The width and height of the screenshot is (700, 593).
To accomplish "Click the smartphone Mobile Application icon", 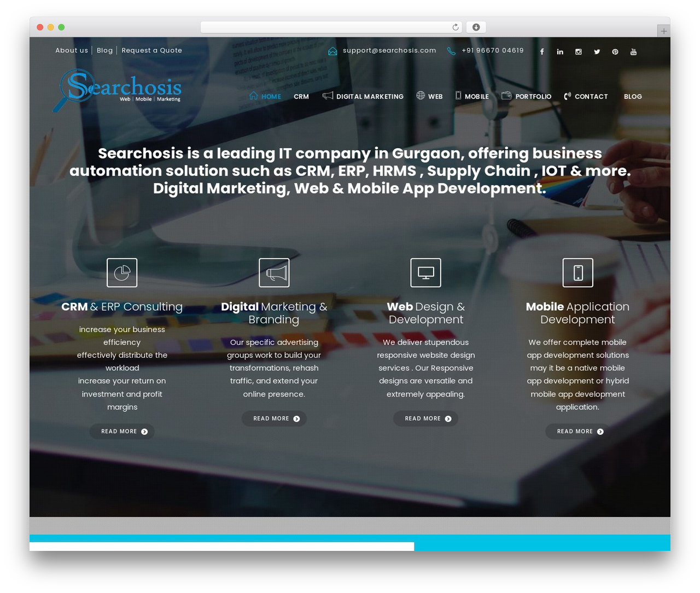I will (578, 272).
